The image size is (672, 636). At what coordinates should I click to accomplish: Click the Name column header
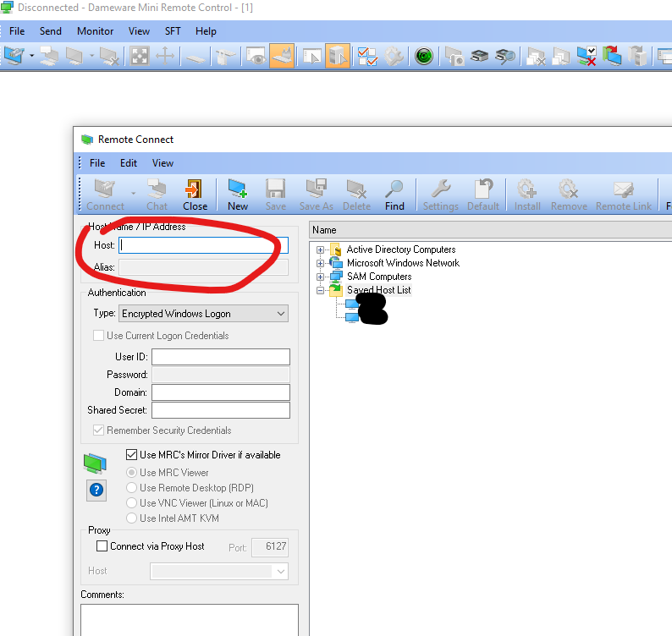[490, 230]
